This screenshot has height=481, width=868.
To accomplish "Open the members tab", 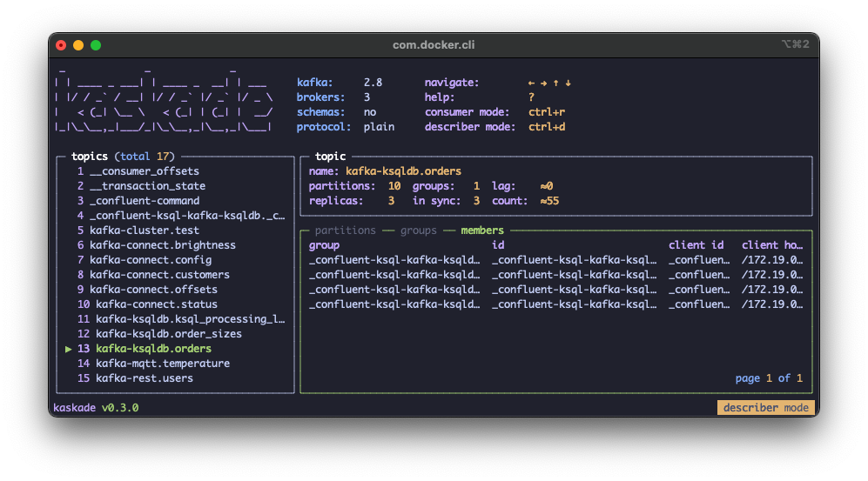I will (x=482, y=230).
